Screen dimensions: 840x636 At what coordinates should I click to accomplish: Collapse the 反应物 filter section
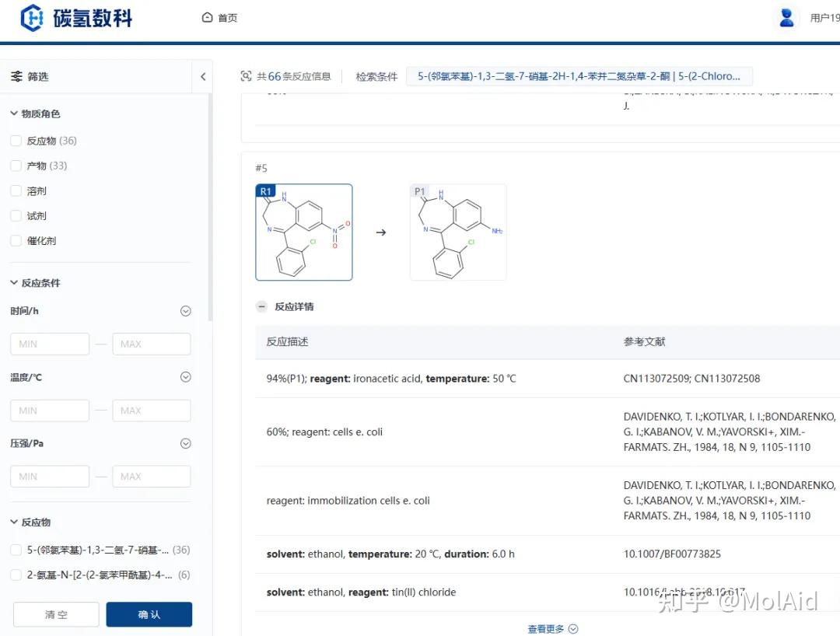coord(14,522)
